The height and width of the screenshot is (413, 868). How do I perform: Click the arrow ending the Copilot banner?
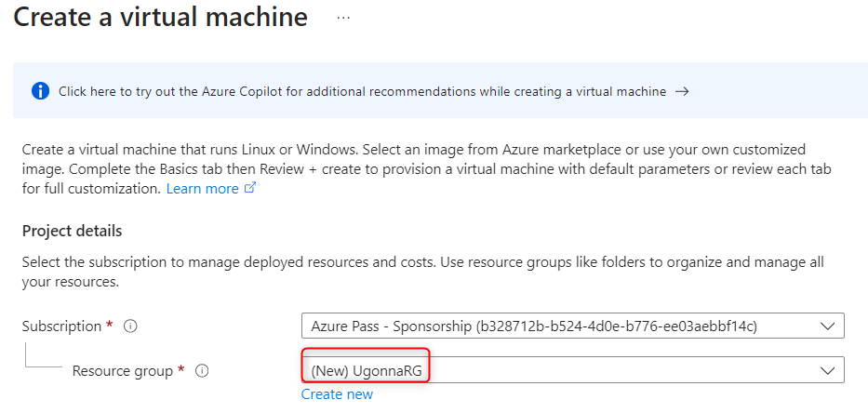pyautogui.click(x=682, y=91)
